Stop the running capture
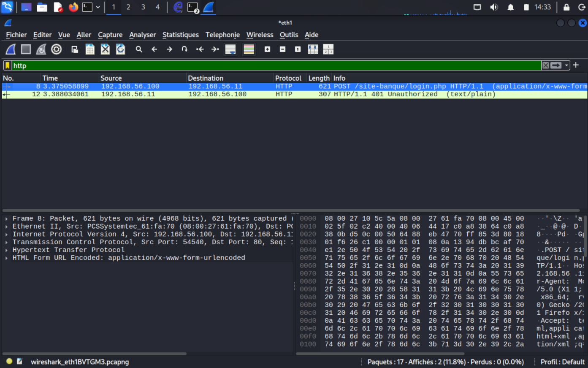This screenshot has width=588, height=368. 25,49
